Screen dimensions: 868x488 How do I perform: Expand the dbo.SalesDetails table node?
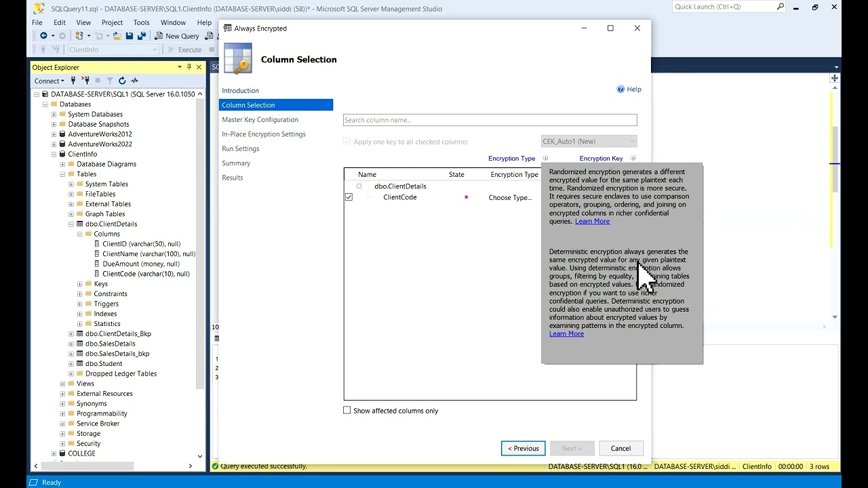(71, 344)
